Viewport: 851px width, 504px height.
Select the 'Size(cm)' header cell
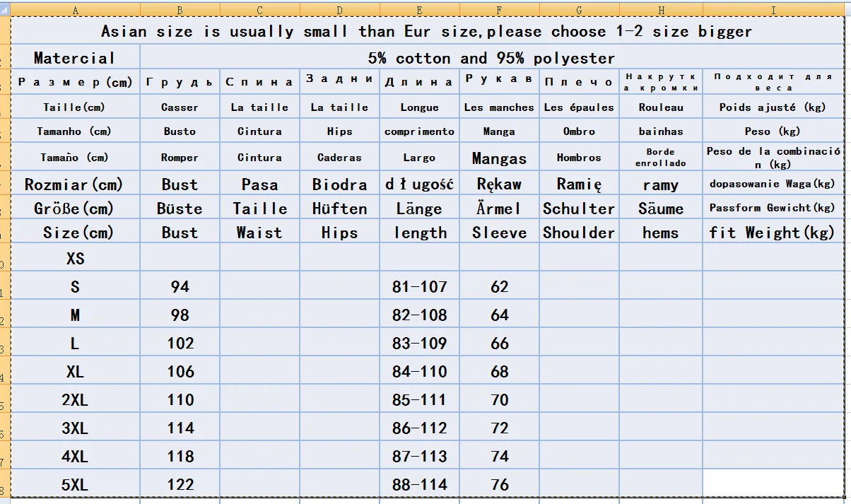[x=74, y=233]
